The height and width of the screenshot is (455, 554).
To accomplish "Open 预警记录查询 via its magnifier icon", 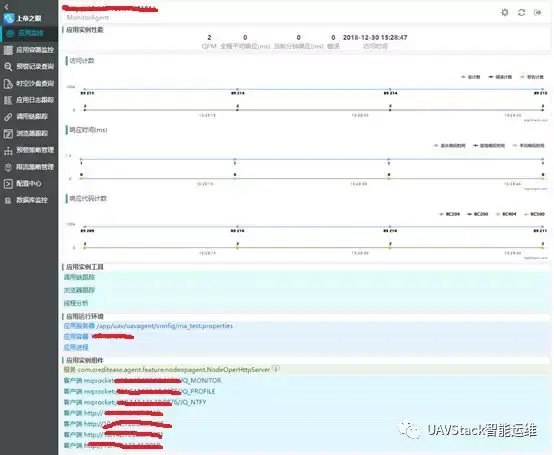I will click(8, 66).
